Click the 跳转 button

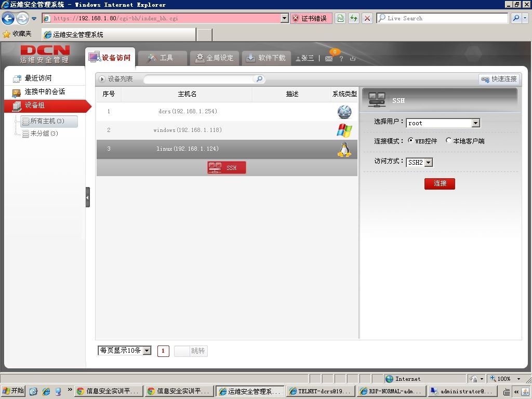pos(198,351)
